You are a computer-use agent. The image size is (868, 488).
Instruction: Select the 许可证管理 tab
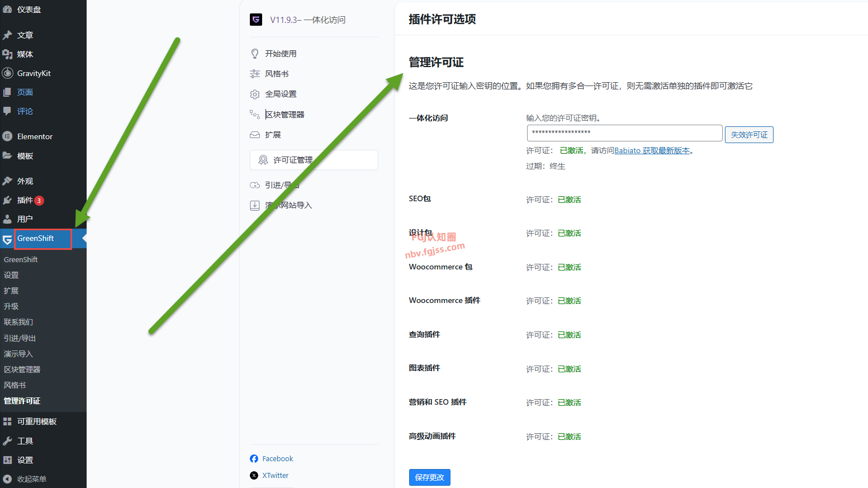314,160
